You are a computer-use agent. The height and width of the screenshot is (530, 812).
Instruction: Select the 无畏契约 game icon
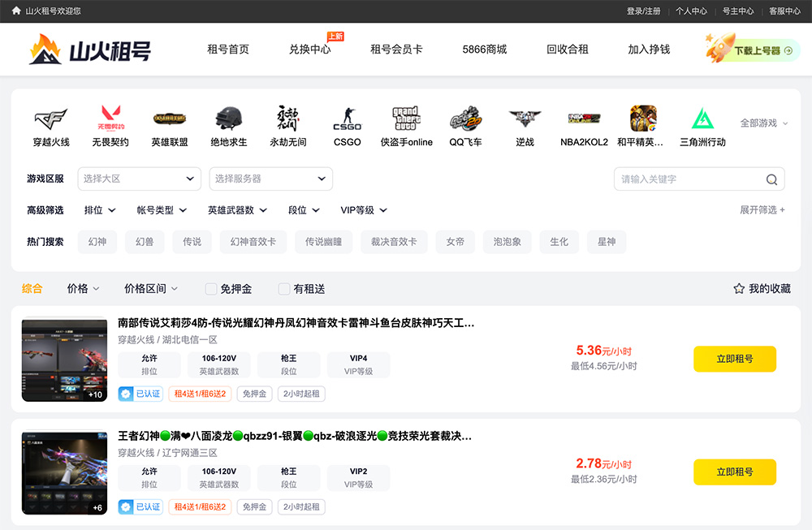[110, 118]
